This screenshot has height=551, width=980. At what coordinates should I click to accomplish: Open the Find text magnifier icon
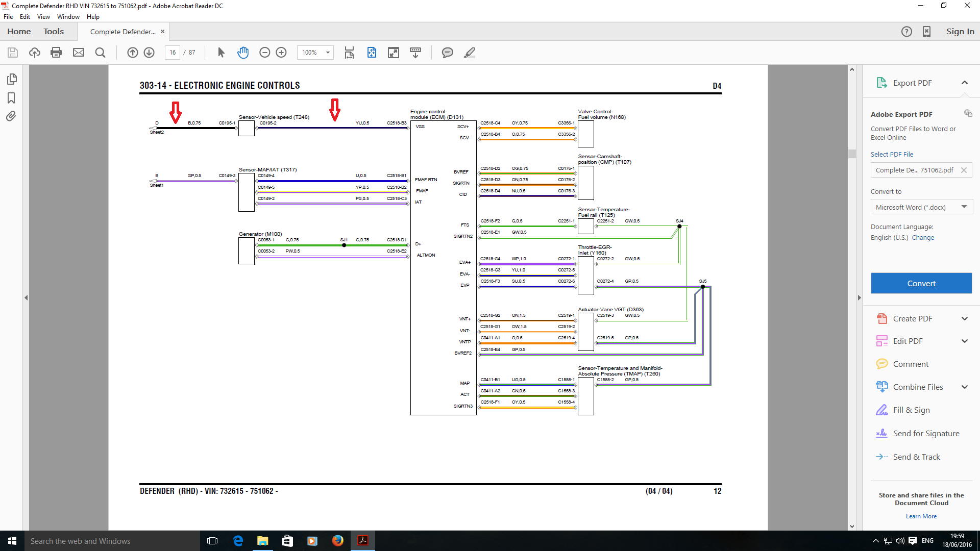(101, 53)
